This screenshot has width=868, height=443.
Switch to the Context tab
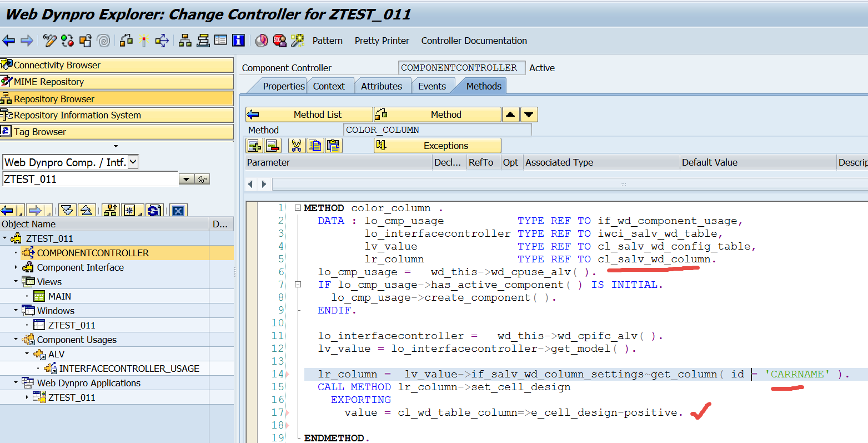[x=330, y=86]
